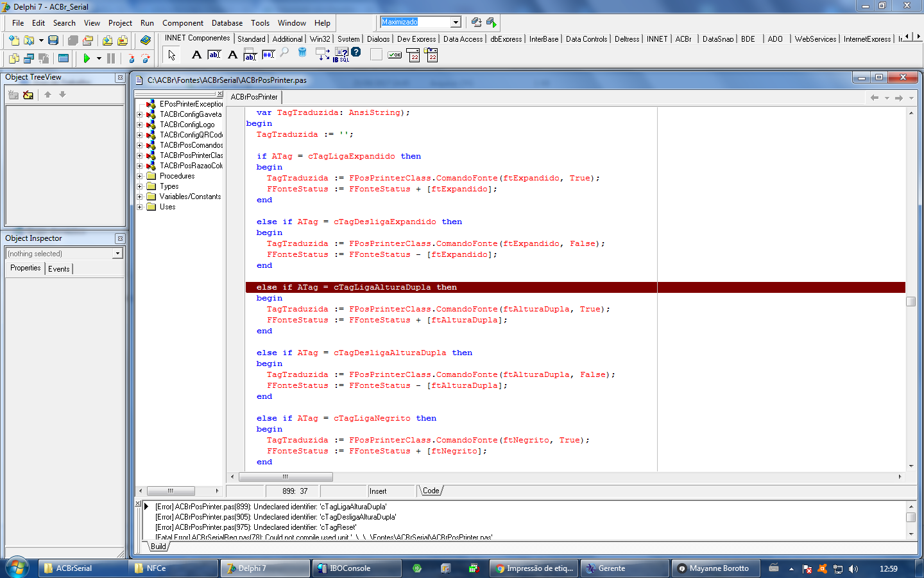Close the code explorer pane
This screenshot has width=924, height=578.
point(220,94)
